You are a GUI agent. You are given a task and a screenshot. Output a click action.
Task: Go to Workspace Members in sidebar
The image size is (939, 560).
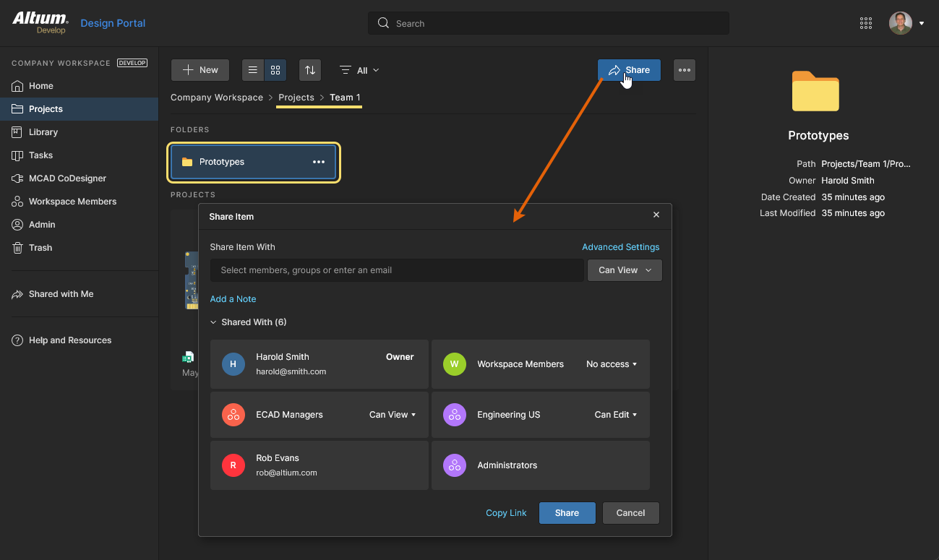click(72, 202)
